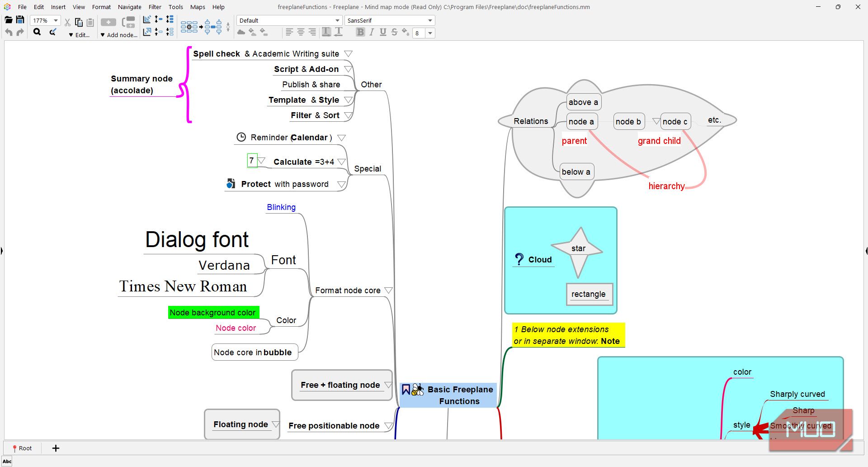Click the Undo arrow icon
Viewport: 868px width, 467px height.
(9, 32)
